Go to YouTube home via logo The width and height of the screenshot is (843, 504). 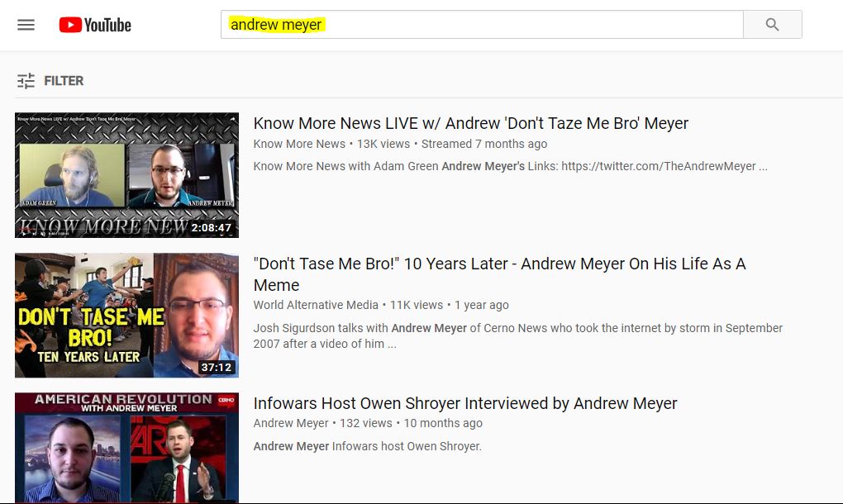(95, 25)
